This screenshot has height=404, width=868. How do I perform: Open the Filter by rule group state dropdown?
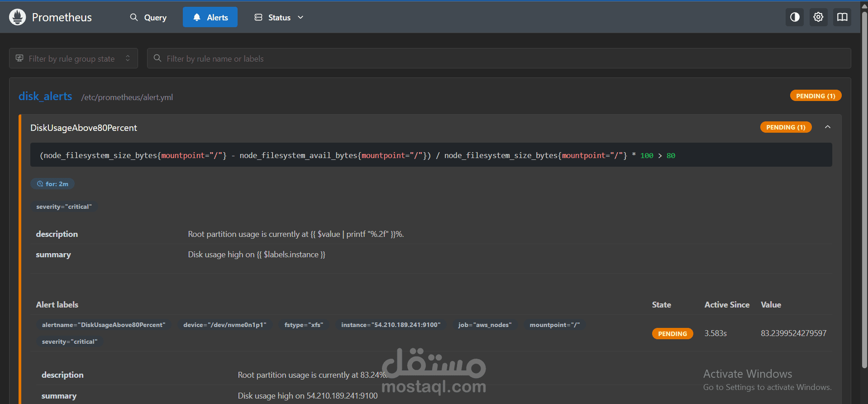[x=73, y=58]
